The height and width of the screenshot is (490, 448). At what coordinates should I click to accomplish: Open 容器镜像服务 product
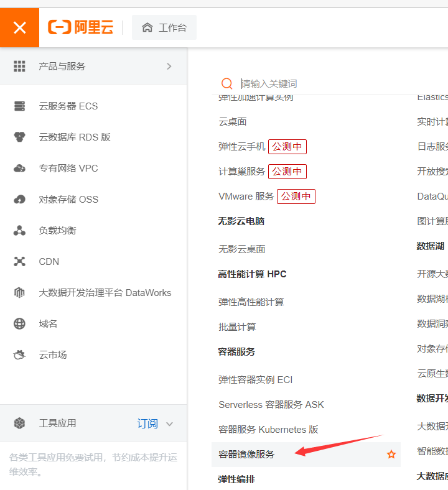(x=246, y=454)
